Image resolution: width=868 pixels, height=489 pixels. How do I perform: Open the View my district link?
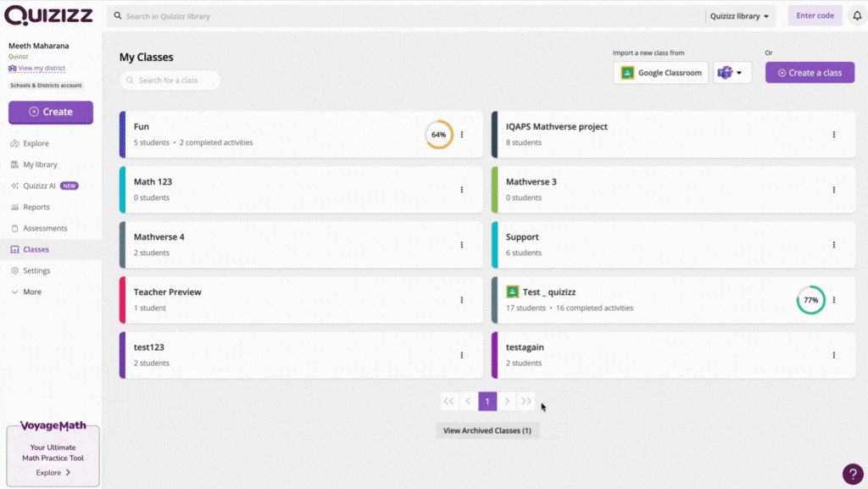pyautogui.click(x=36, y=68)
